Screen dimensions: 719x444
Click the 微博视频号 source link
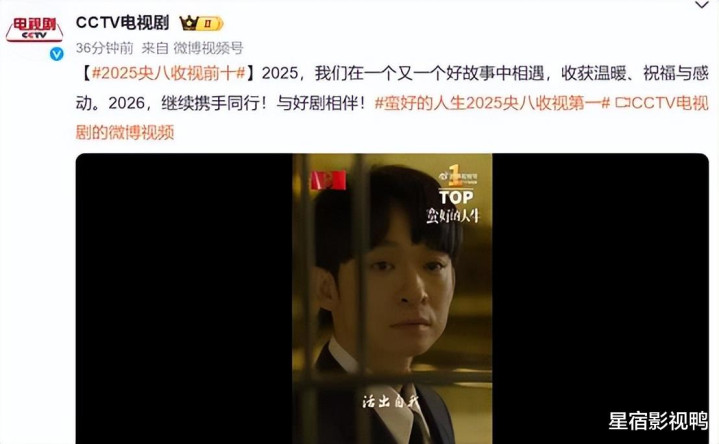(x=208, y=48)
